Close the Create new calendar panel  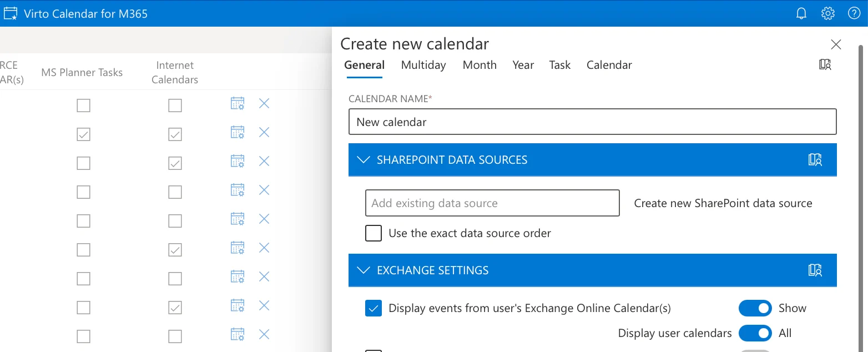(836, 44)
